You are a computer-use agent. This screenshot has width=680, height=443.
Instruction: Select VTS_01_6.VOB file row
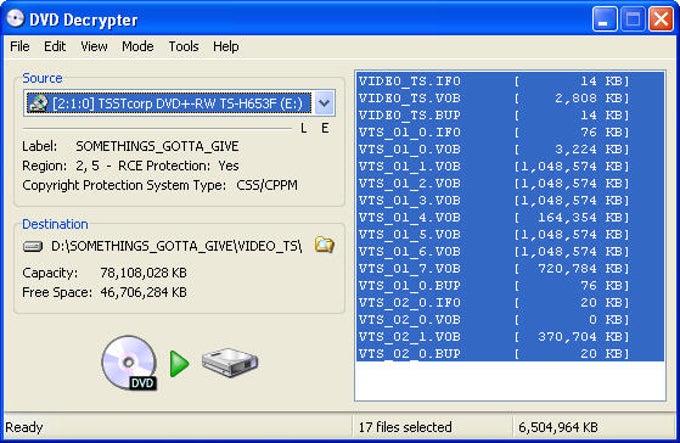click(510, 252)
